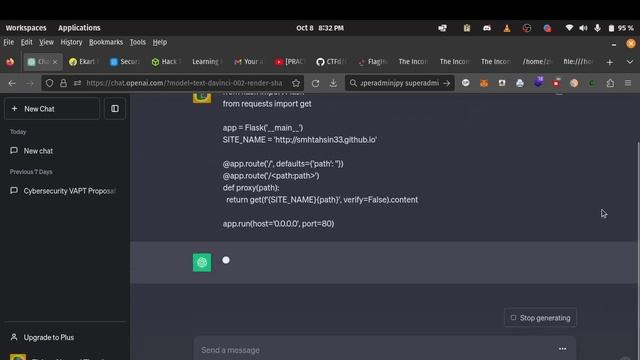This screenshot has width=640, height=360.
Task: Click the extensions puzzle icon
Action: click(x=610, y=83)
